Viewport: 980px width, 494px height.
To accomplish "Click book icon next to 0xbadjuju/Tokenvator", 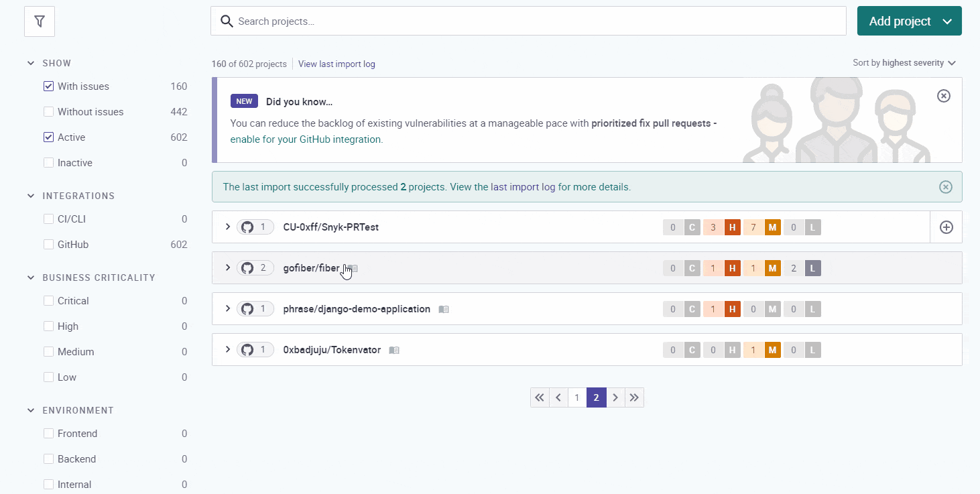I will (394, 351).
